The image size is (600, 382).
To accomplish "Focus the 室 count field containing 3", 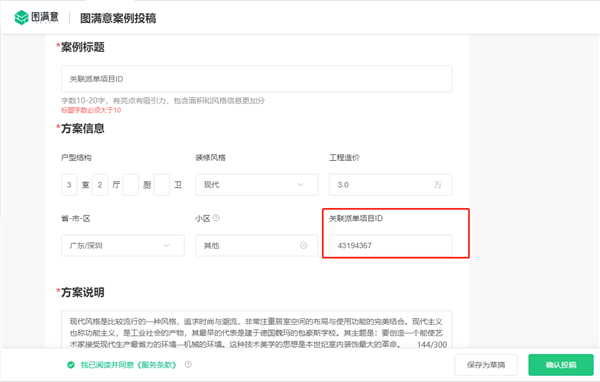I will [69, 185].
